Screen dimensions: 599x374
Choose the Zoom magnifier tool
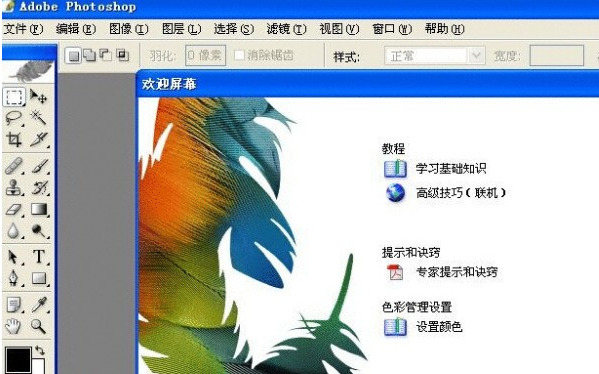(39, 326)
